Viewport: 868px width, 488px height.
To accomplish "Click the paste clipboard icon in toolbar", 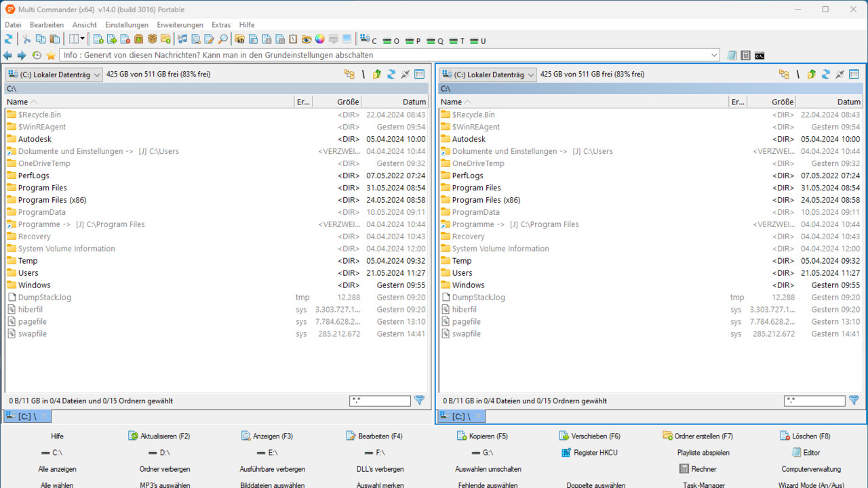I will (55, 39).
